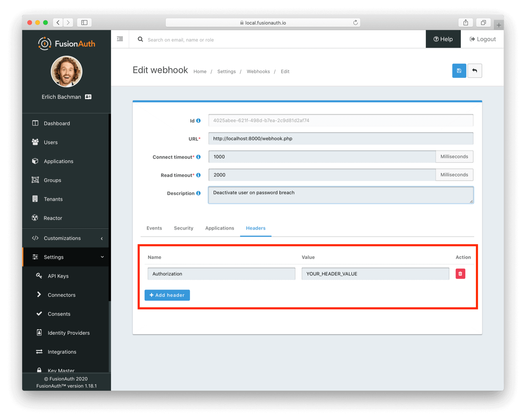Open a new Safari tab with plus
This screenshot has height=420, width=526.
pos(499,25)
